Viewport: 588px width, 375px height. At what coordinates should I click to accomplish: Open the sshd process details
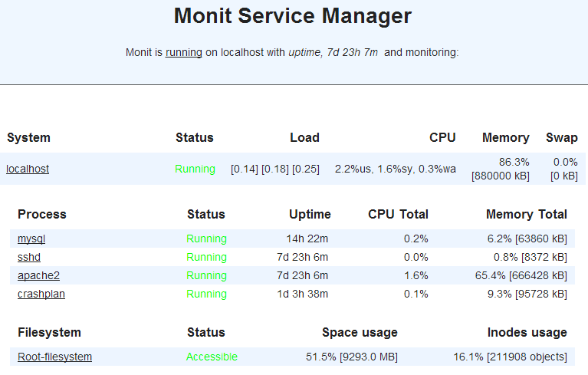coord(29,257)
